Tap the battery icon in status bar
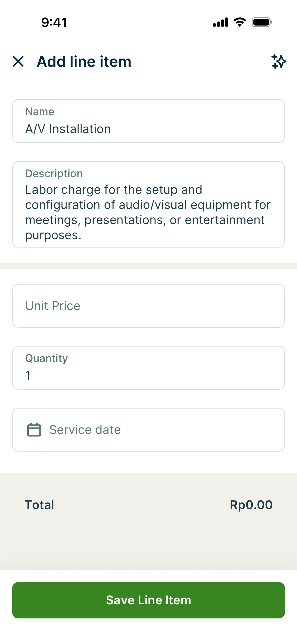Viewport: 297px width, 644px height. (262, 22)
